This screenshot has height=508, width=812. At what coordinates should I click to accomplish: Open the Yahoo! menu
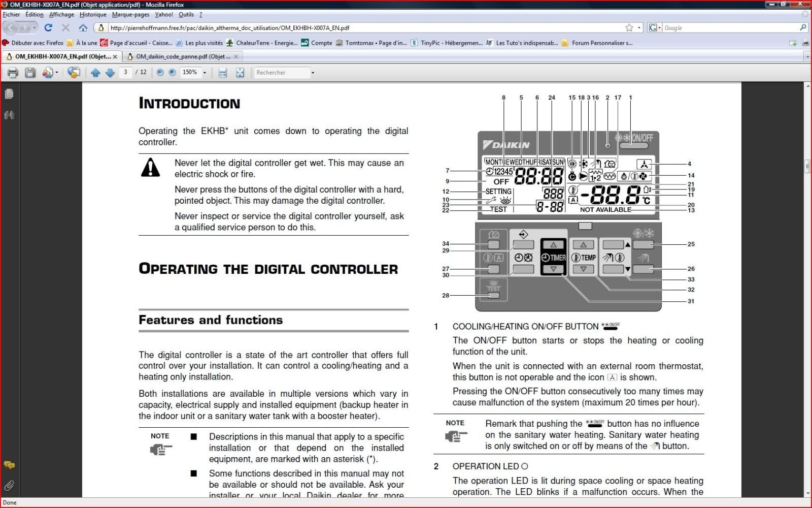coord(164,15)
